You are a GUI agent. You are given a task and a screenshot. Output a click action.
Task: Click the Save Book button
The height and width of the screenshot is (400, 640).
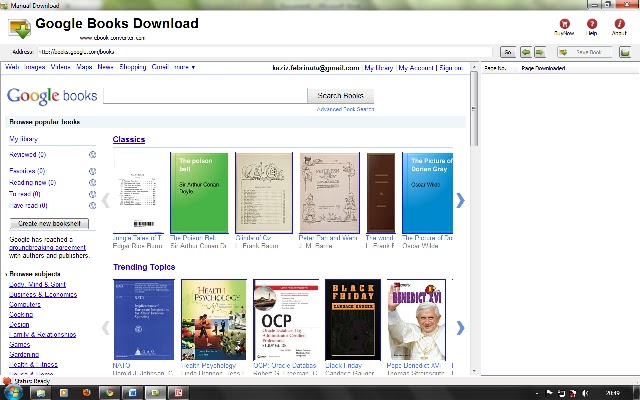pyautogui.click(x=584, y=52)
